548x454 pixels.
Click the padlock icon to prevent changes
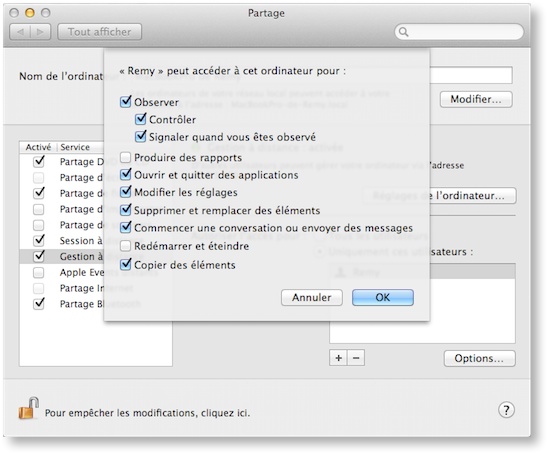(29, 408)
